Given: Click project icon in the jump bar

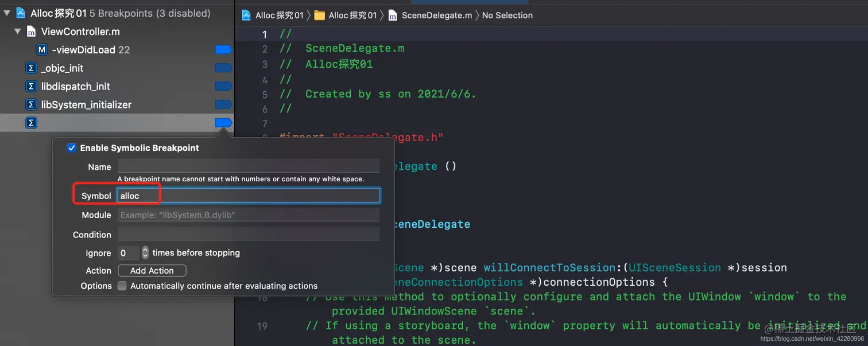Looking at the screenshot, I should pos(246,15).
